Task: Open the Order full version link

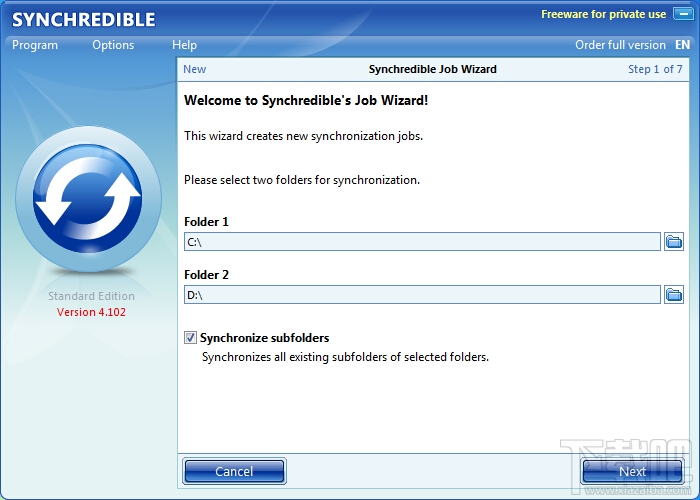Action: coord(620,45)
